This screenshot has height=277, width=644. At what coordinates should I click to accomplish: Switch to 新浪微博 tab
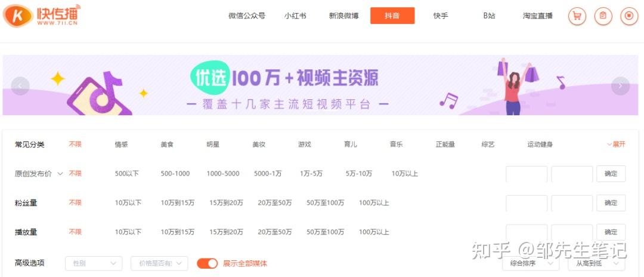344,16
